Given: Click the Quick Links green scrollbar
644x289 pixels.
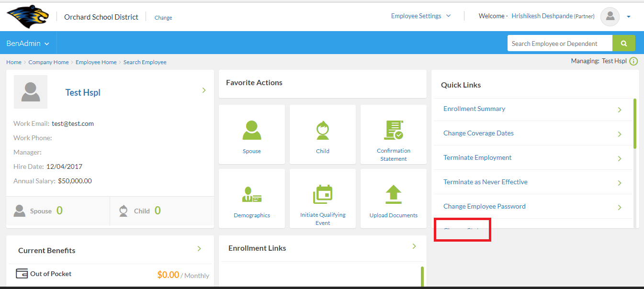Looking at the screenshot, I should coord(635,123).
